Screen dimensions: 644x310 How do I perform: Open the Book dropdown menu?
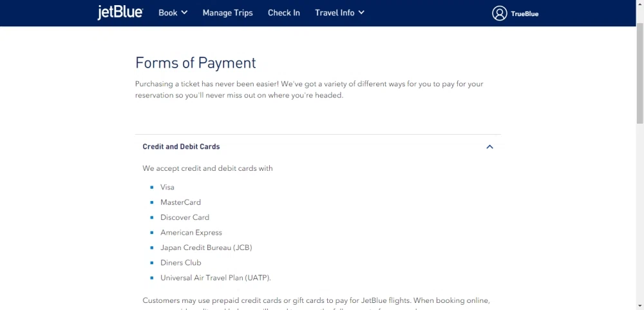click(173, 13)
